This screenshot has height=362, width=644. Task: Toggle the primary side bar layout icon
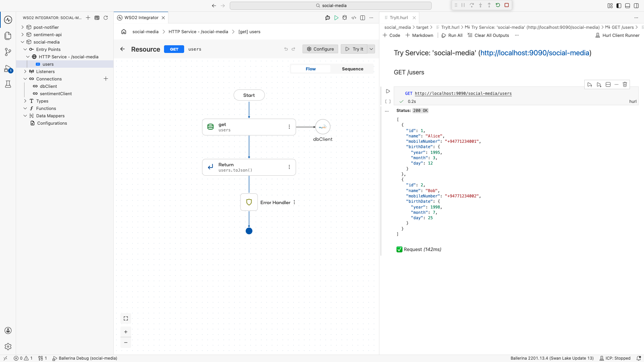(x=619, y=5)
